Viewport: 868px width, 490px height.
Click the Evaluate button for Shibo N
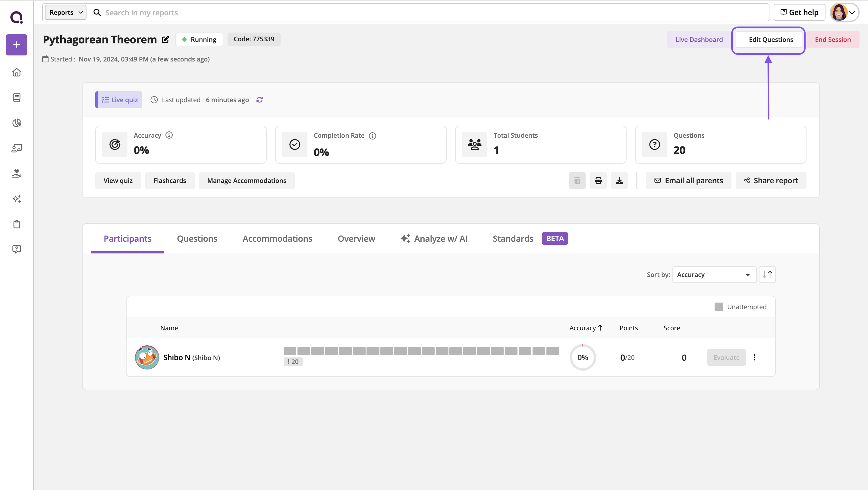point(726,358)
